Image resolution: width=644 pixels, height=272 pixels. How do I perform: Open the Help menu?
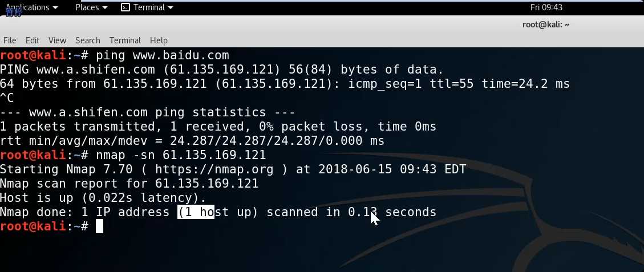[x=159, y=40]
